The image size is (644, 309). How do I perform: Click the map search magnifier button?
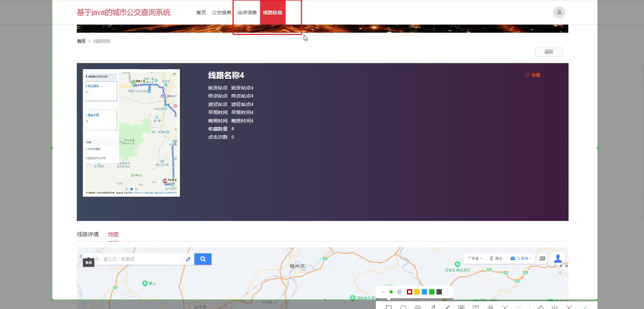click(x=203, y=259)
